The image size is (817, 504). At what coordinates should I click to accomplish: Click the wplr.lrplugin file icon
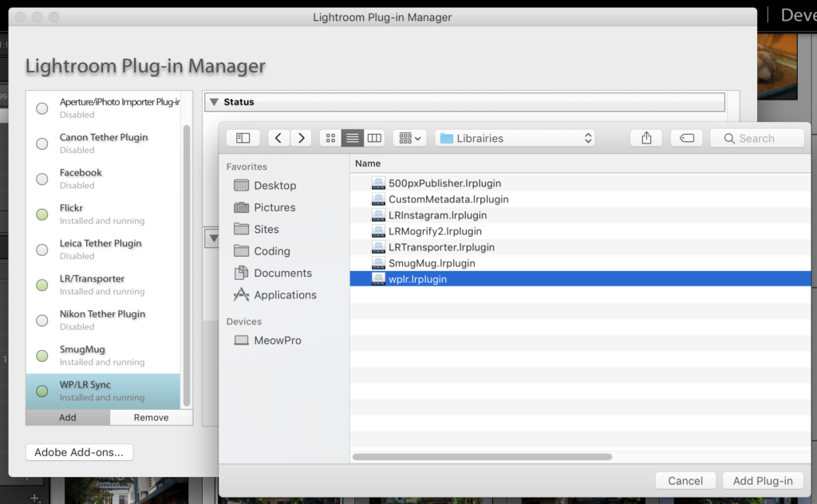click(x=378, y=279)
